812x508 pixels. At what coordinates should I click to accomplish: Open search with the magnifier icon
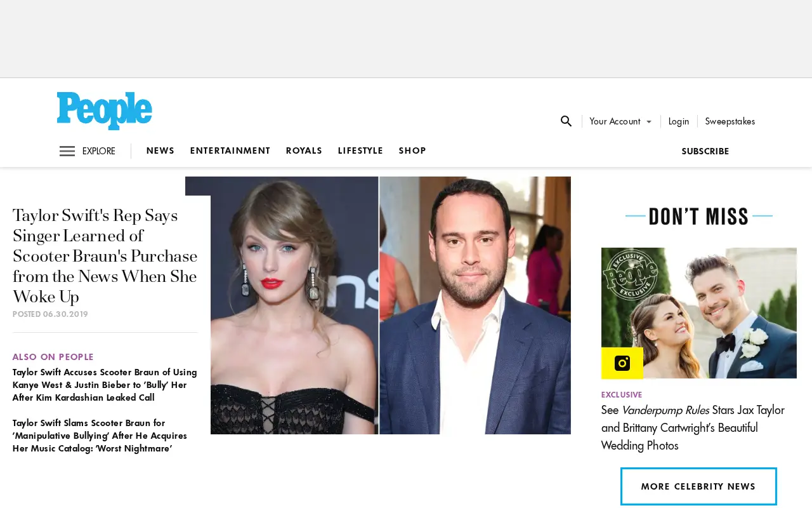[x=566, y=121]
